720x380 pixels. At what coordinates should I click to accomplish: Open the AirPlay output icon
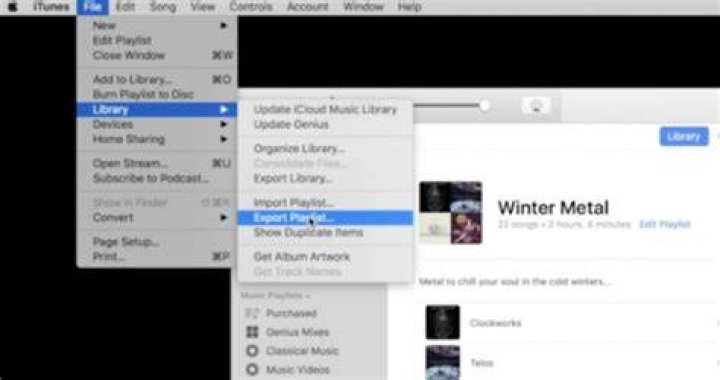536,106
